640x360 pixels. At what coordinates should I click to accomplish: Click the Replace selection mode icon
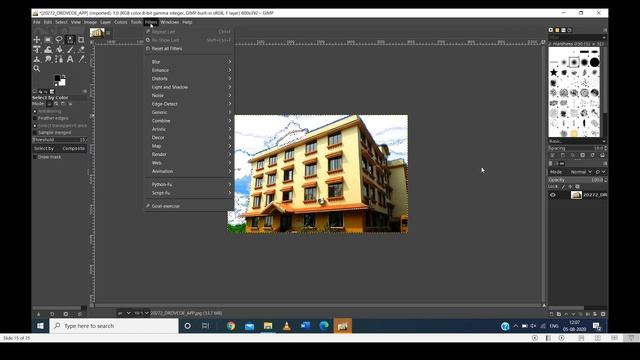[49, 104]
